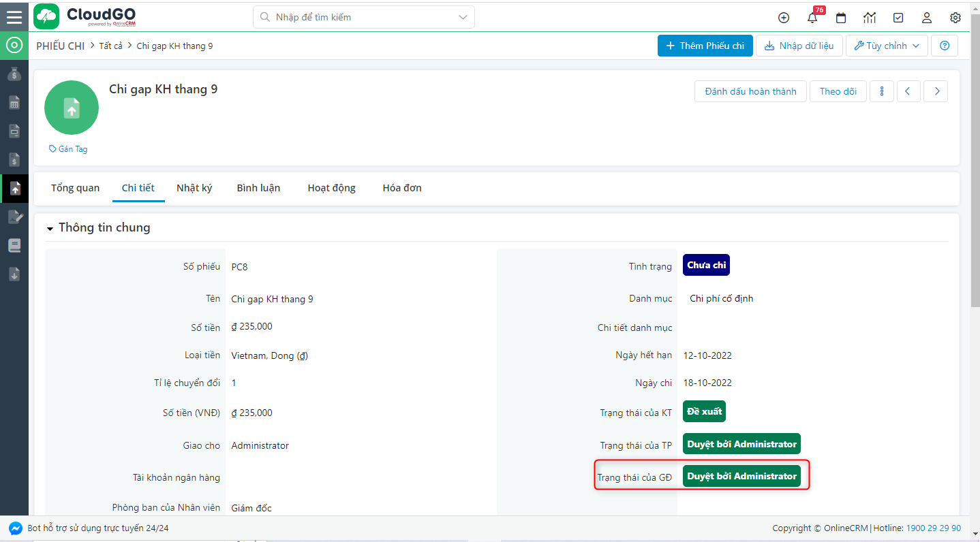
Task: Open the notifications bell with 76 alerts
Action: pyautogui.click(x=812, y=18)
